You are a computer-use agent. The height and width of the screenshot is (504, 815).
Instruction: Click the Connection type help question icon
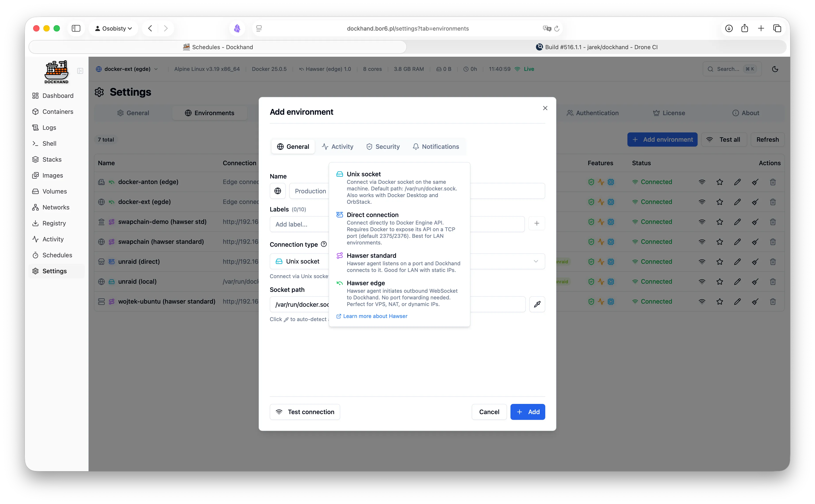(324, 244)
